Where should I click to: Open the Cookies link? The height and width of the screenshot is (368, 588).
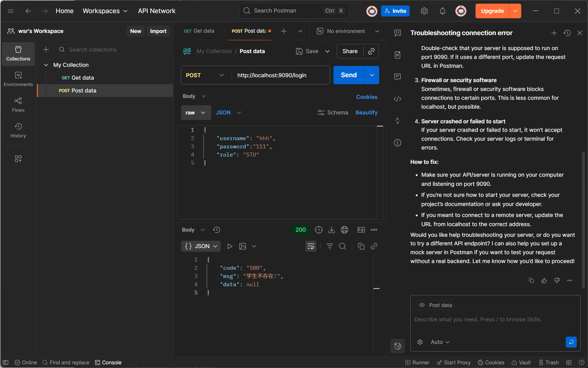click(x=367, y=97)
